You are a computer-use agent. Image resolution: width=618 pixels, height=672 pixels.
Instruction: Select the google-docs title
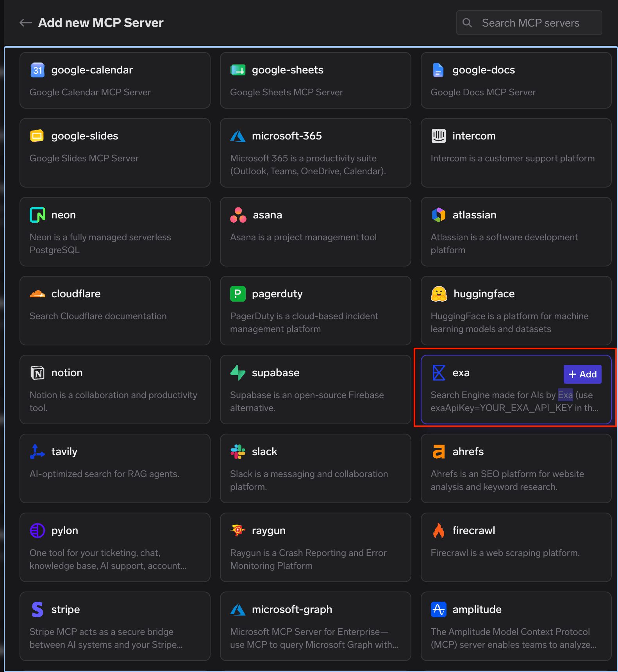click(x=484, y=70)
